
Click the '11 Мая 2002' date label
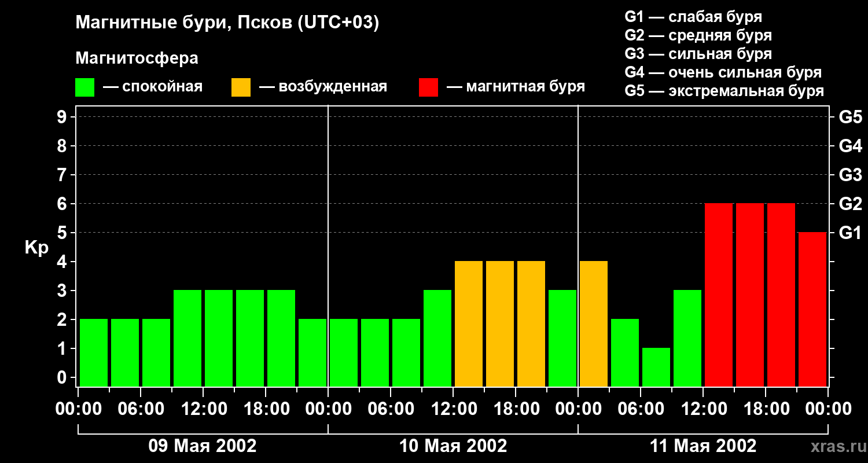pos(703,446)
